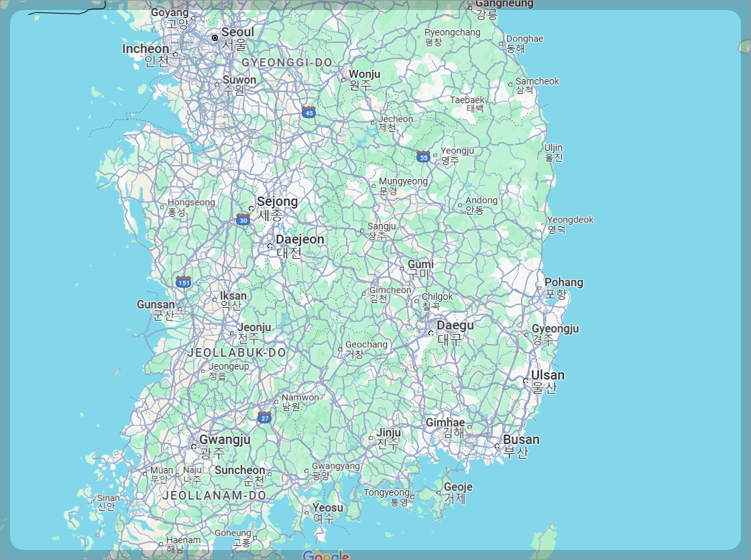The height and width of the screenshot is (560, 751).
Task: Click the JEOLLABUK-DO province label
Action: coord(237,352)
